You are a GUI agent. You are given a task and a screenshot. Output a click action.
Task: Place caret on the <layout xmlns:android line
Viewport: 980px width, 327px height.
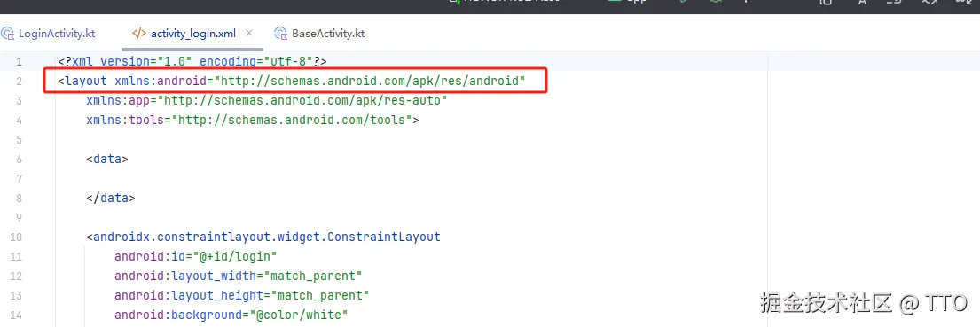(x=291, y=82)
